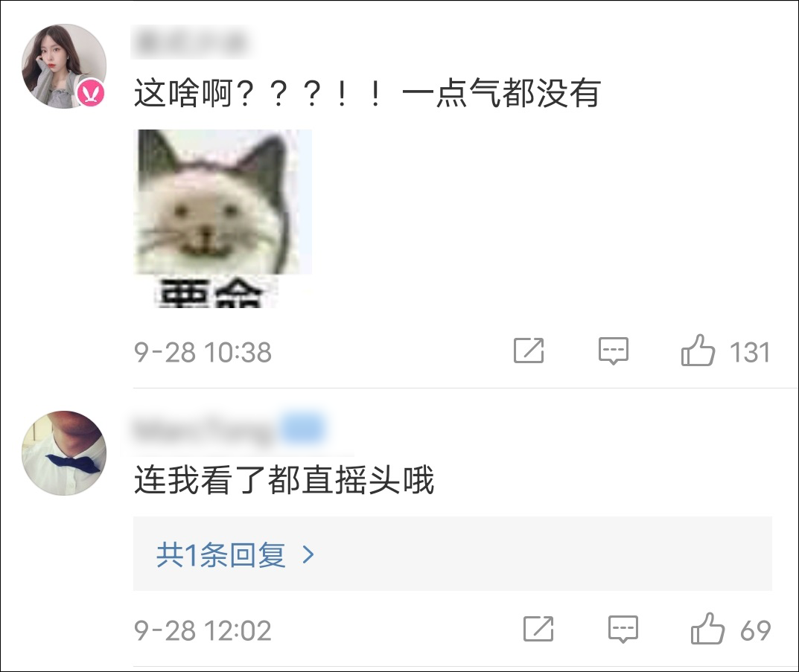View the cat meme image in full
Screen dimensions: 799x672
[x=223, y=219]
